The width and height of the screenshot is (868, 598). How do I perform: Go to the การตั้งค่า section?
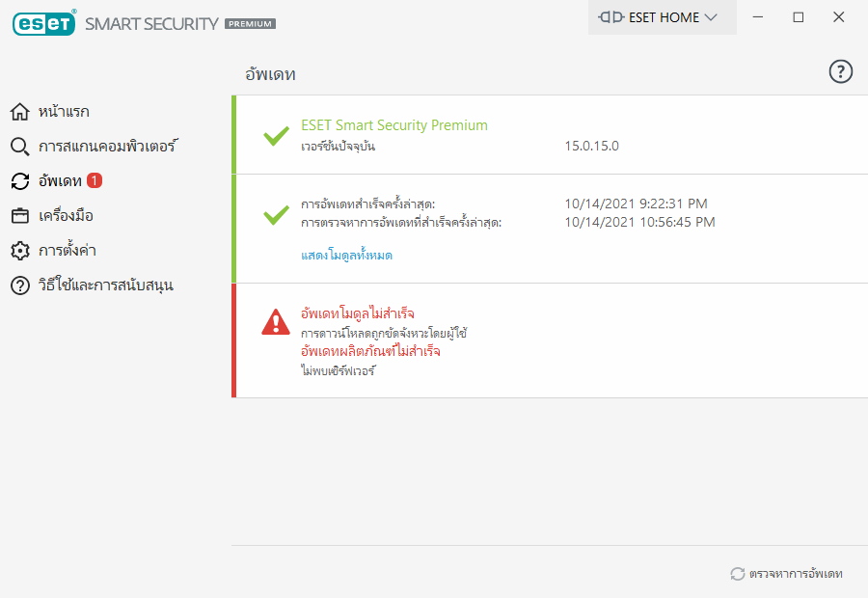67,250
